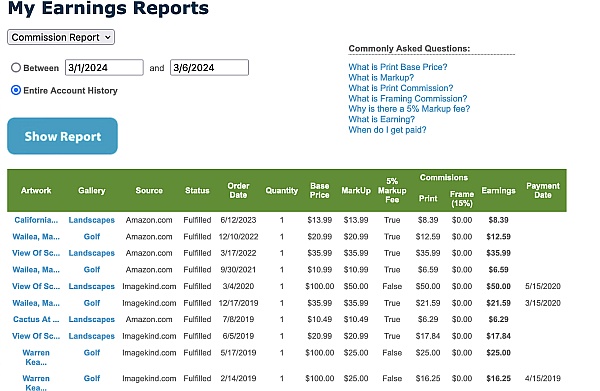Open the What is Print Commission? link
600x391 pixels.
pyautogui.click(x=401, y=88)
